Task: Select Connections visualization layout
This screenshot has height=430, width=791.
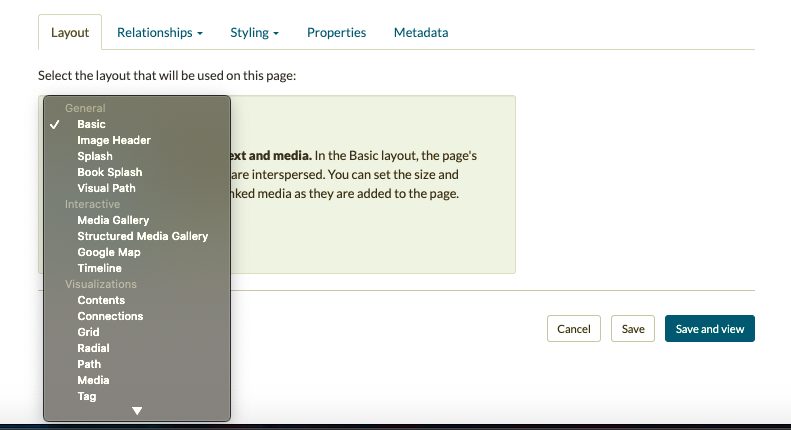Action: tap(110, 316)
